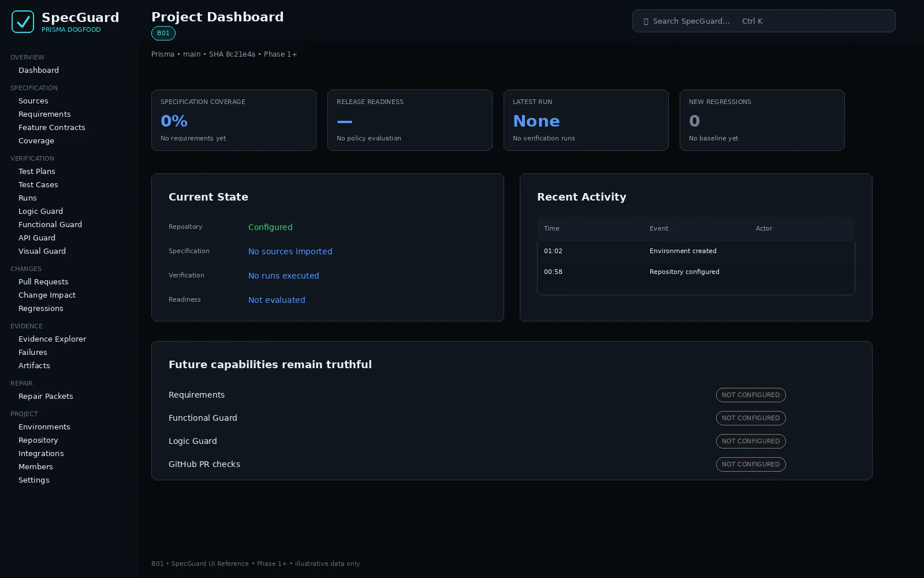Click the Time column header
The height and width of the screenshot is (578, 924).
[552, 228]
